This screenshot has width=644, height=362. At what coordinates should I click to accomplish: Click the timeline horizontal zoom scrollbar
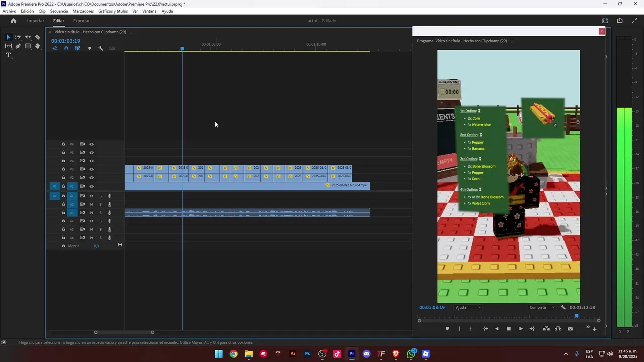coord(124,332)
